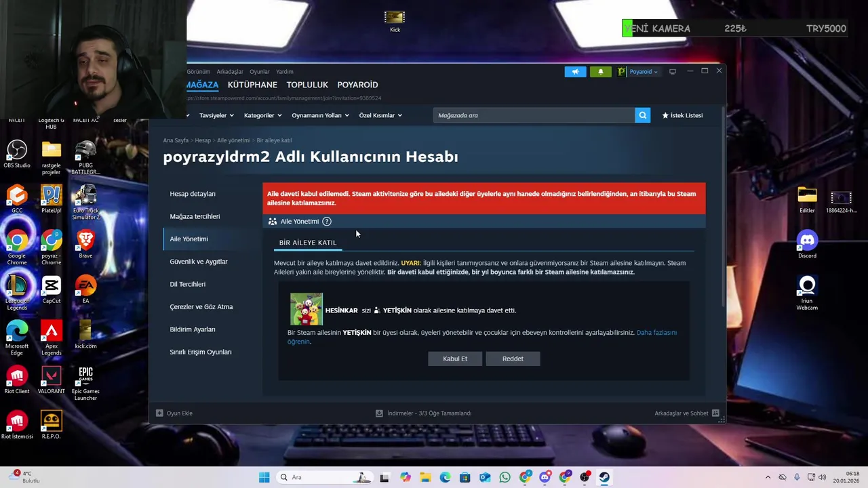Focus the Mağazada ara search field
Image resolution: width=868 pixels, height=488 pixels.
tap(534, 115)
